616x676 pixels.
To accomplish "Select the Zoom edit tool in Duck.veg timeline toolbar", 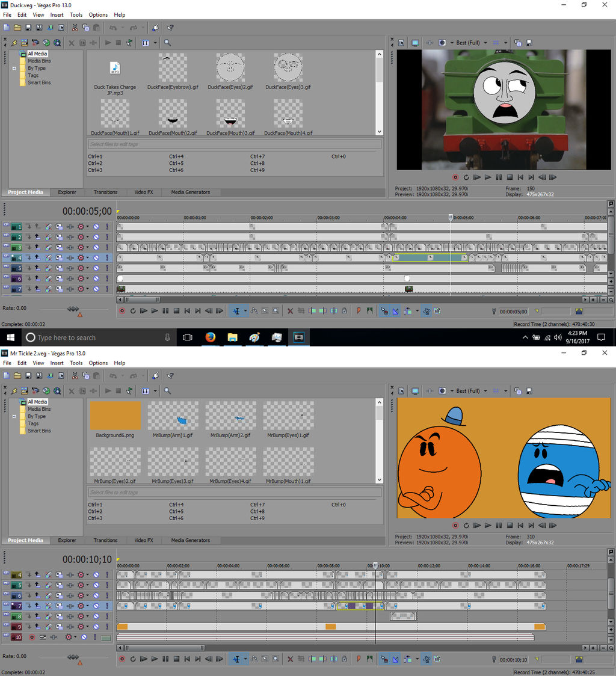I will point(276,311).
